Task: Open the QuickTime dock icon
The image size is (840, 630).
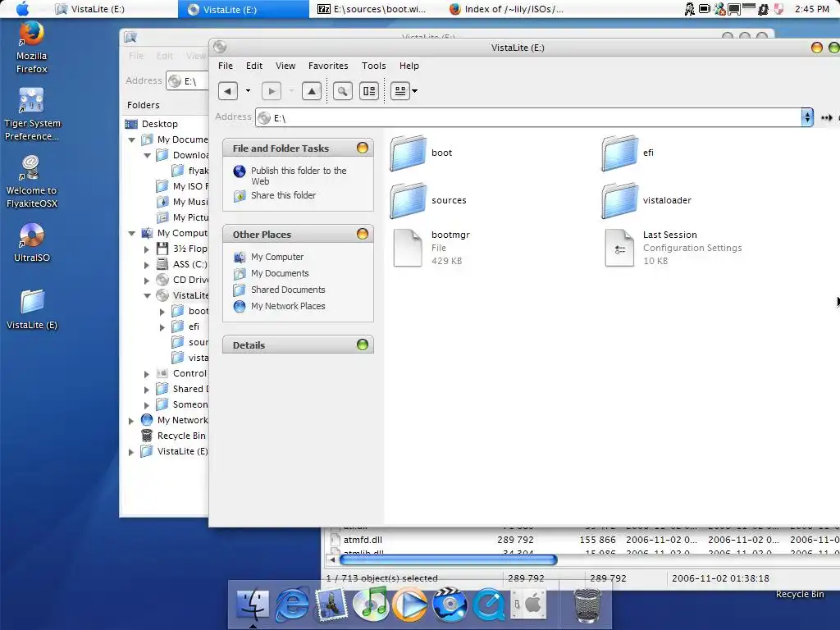Action: pyautogui.click(x=489, y=605)
